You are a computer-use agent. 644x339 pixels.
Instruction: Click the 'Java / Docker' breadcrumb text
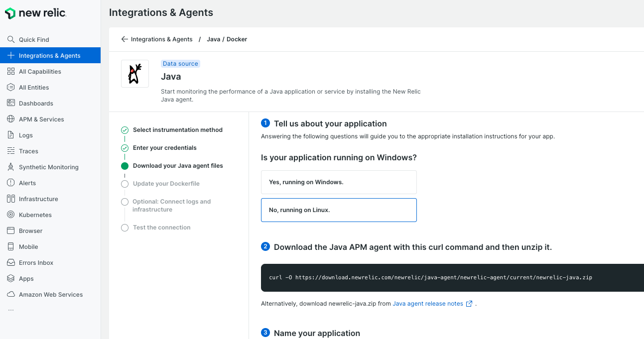pyautogui.click(x=227, y=39)
